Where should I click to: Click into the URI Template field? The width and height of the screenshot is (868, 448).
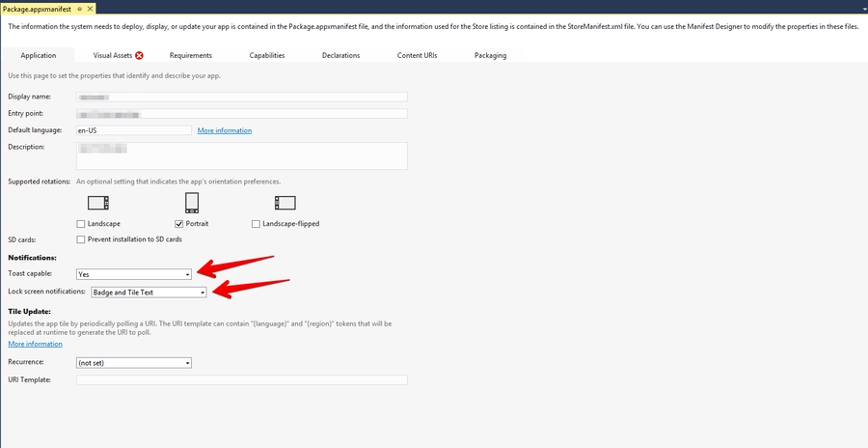click(x=241, y=380)
